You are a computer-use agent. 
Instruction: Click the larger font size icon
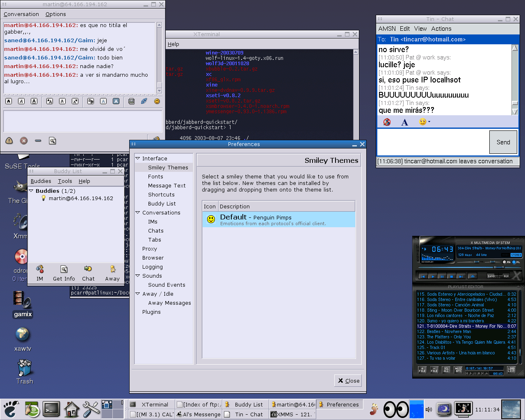(50, 101)
